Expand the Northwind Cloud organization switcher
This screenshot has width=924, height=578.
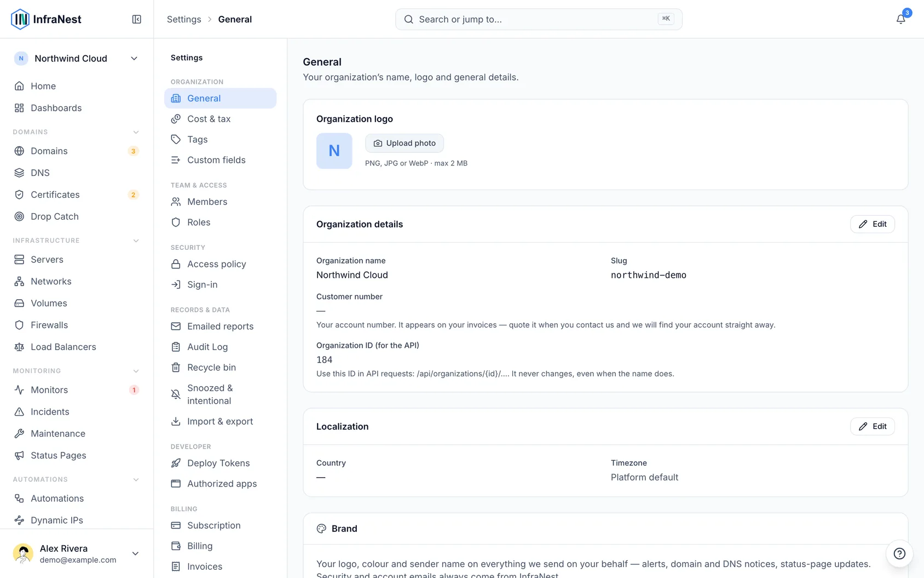(x=76, y=59)
